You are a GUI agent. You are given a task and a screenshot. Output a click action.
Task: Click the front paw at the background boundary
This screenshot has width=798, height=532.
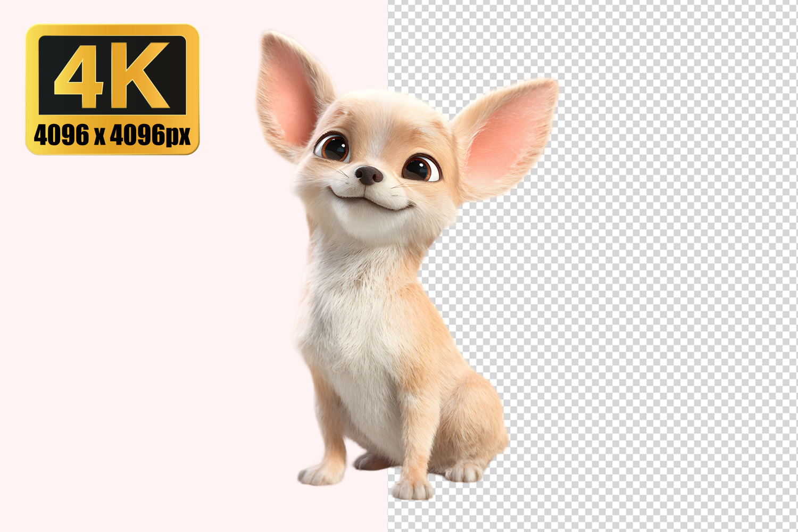[412, 489]
